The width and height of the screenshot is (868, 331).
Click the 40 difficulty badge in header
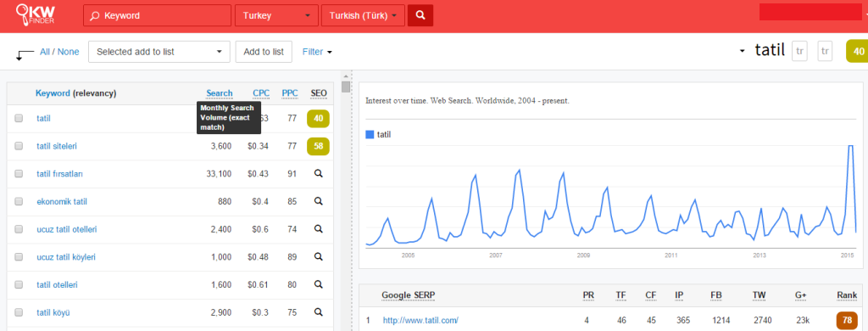click(x=858, y=52)
